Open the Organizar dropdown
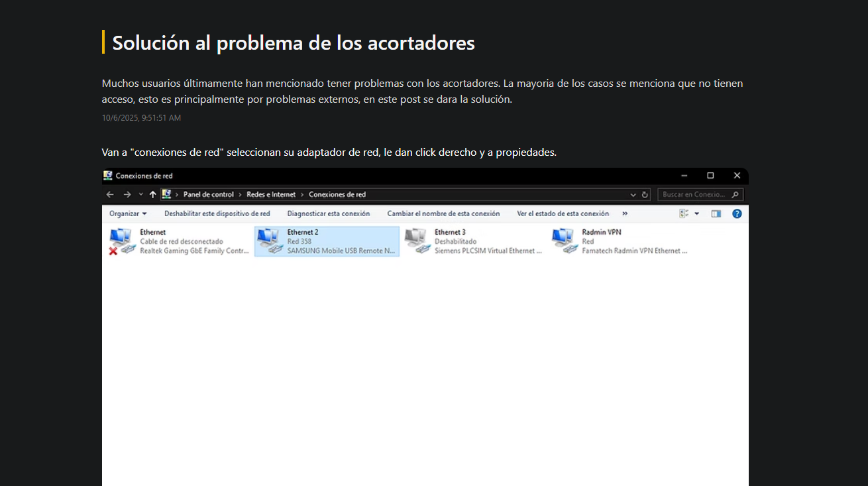The image size is (868, 486). pyautogui.click(x=127, y=213)
